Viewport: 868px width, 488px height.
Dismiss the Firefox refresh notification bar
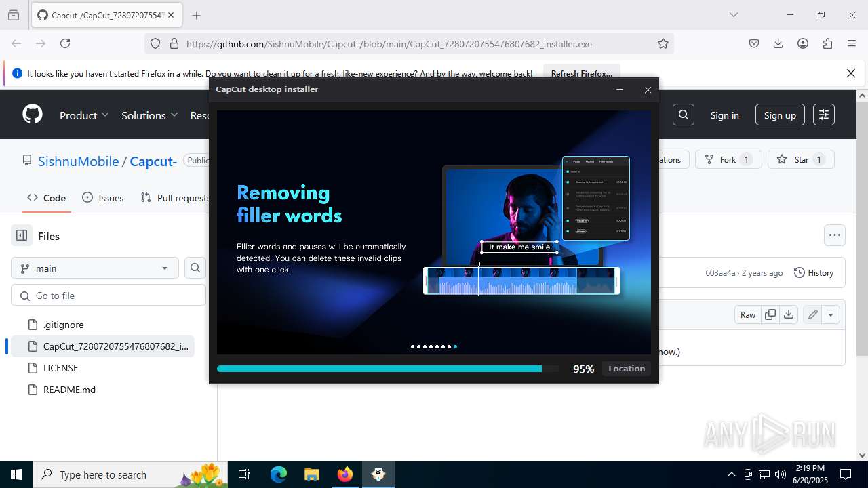click(851, 73)
